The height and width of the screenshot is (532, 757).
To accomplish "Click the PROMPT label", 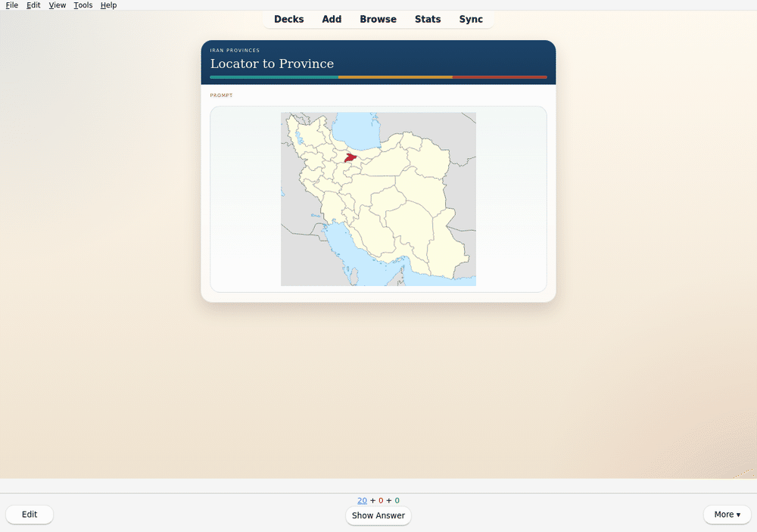I will (221, 95).
